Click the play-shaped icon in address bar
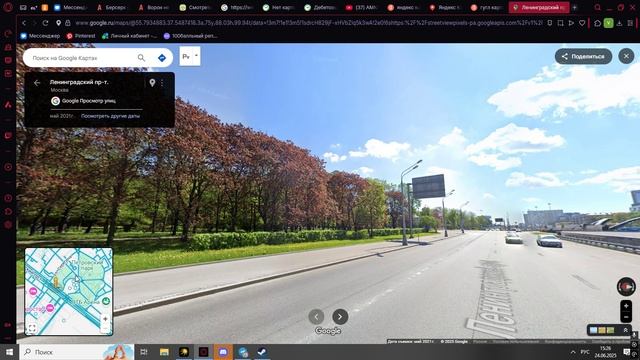This screenshot has width=640, height=360. point(571,23)
